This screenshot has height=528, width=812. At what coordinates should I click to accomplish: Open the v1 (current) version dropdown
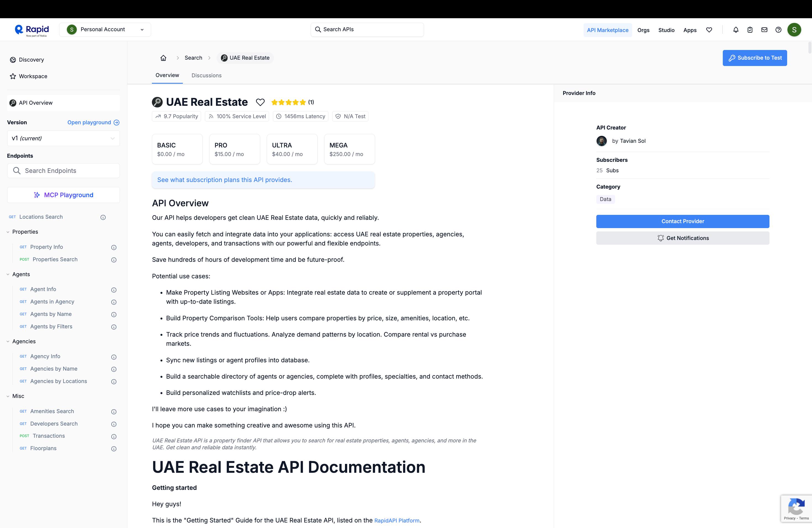point(64,138)
